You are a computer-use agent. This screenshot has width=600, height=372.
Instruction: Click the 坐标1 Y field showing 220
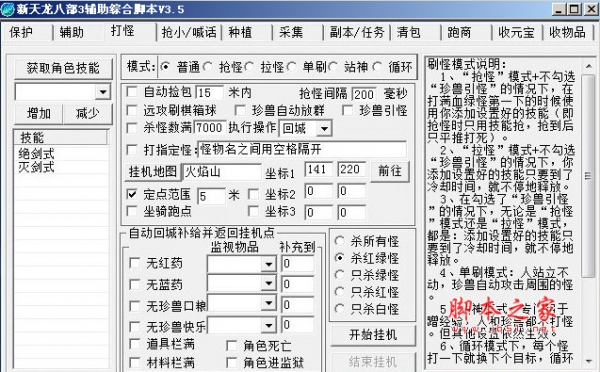pos(351,170)
